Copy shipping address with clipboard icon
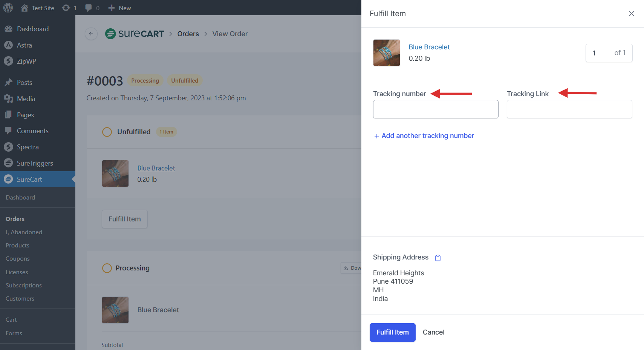This screenshot has height=350, width=644. tap(438, 258)
